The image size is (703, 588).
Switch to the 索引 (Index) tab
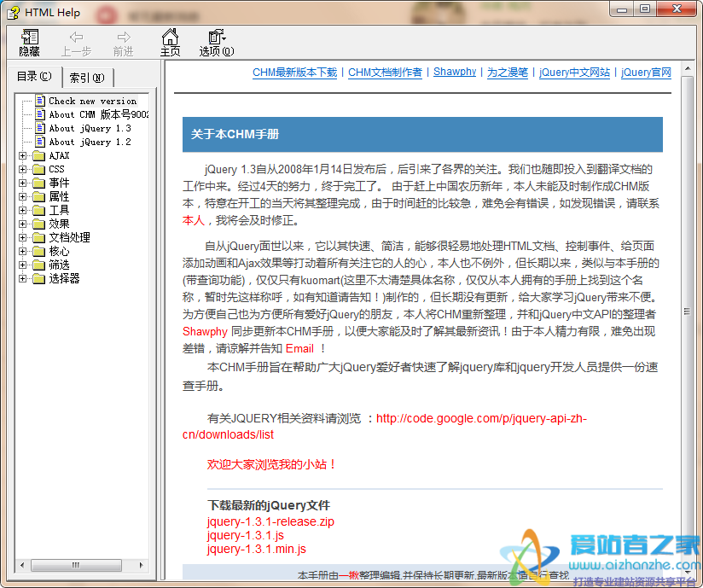(x=87, y=78)
